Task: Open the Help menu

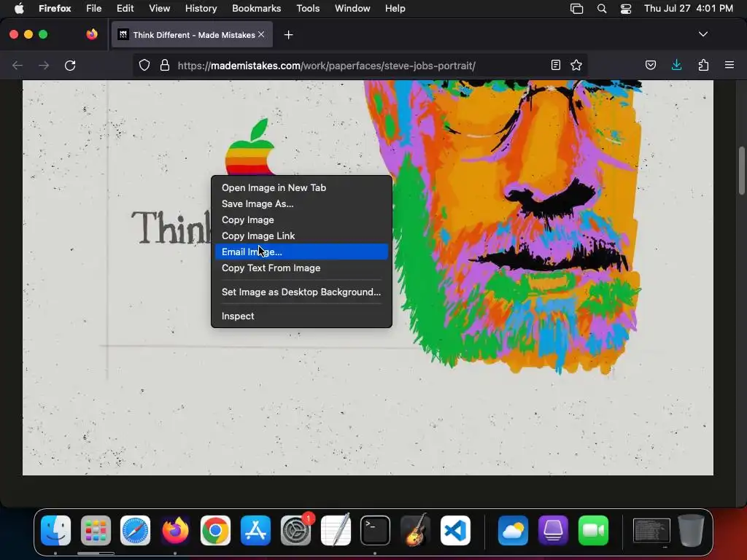Action: [x=395, y=8]
